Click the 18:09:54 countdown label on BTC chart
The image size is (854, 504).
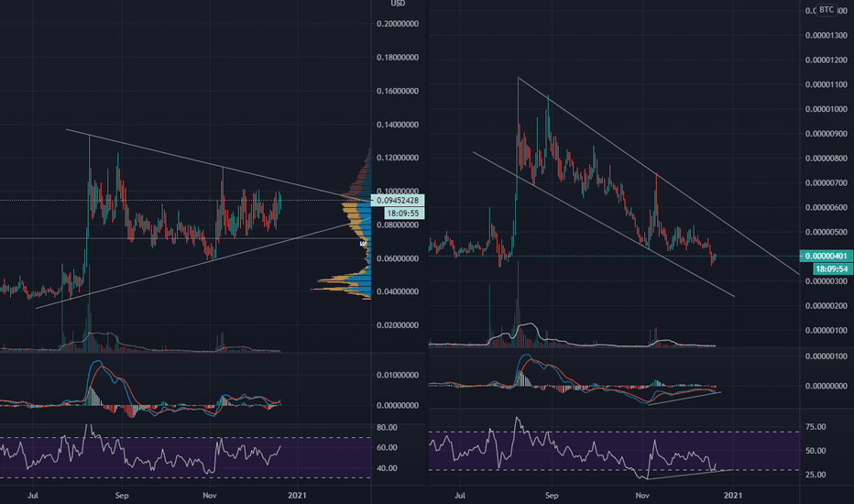[833, 268]
